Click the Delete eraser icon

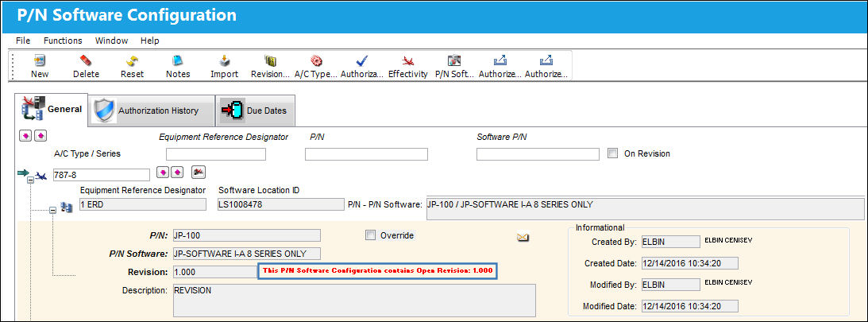point(86,61)
